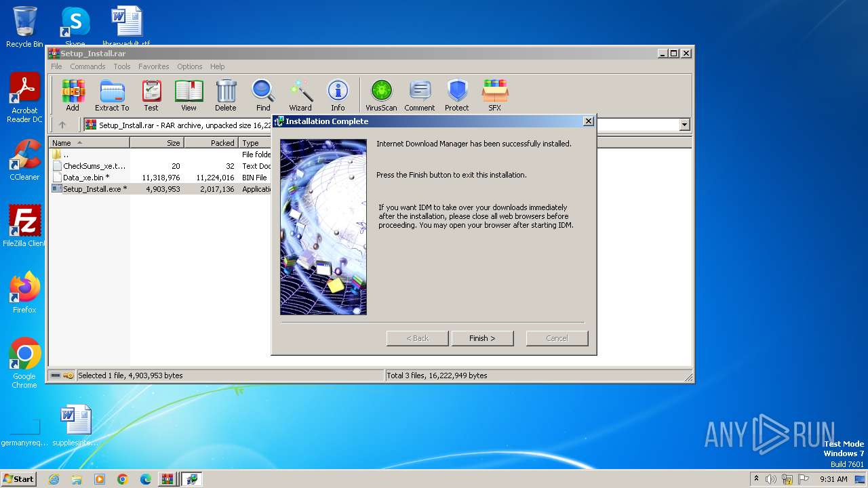Click the password key icon in status bar
The width and height of the screenshot is (868, 488).
click(x=68, y=375)
